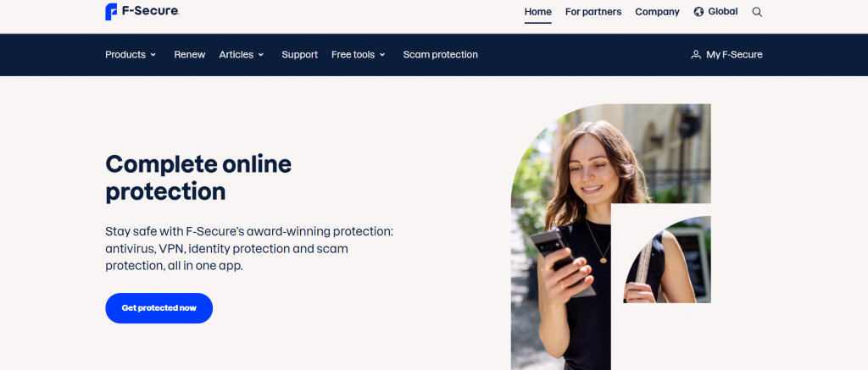
Task: Expand the Articles dropdown chevron
Action: pos(261,55)
